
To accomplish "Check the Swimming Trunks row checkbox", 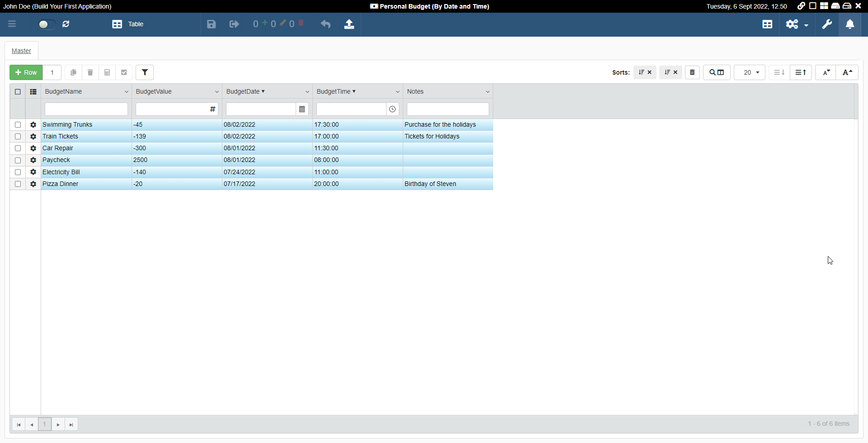I will pos(18,125).
